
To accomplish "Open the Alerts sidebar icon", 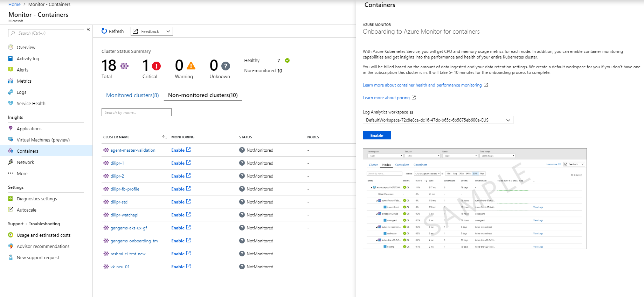I will 11,70.
